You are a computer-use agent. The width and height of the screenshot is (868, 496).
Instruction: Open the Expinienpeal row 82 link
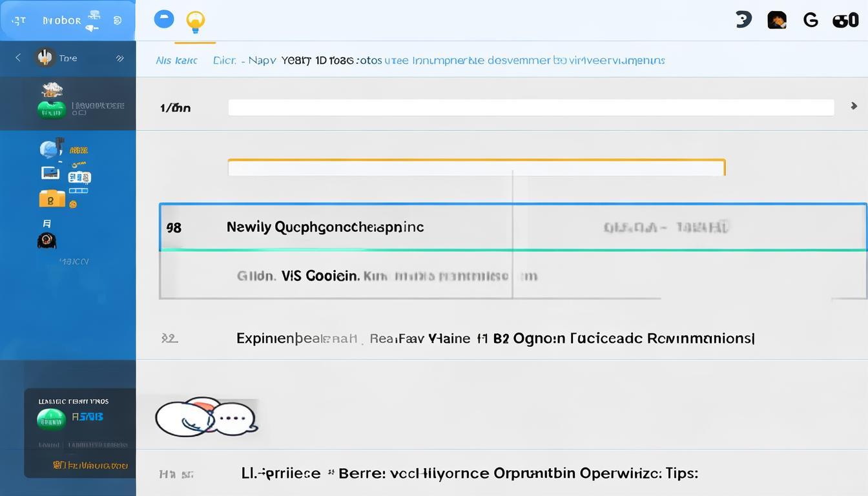pyautogui.click(x=495, y=338)
